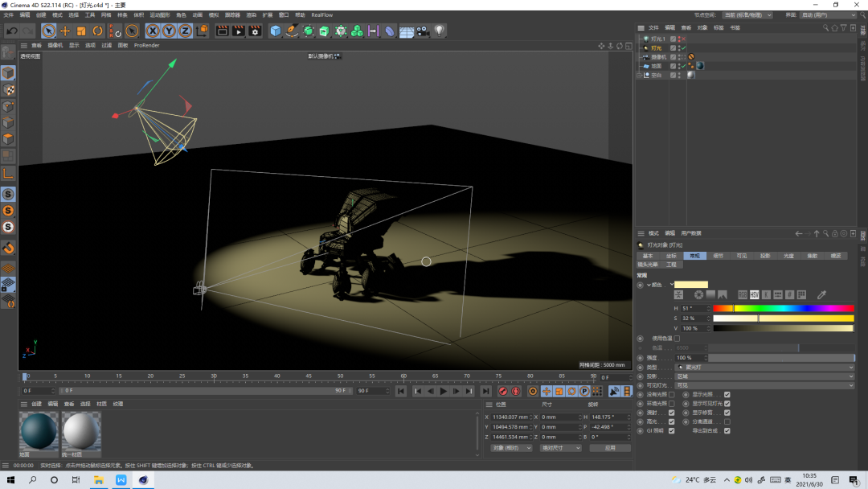The image size is (868, 489).
Task: Toggle the 分离通道 checkbox
Action: [x=727, y=422]
